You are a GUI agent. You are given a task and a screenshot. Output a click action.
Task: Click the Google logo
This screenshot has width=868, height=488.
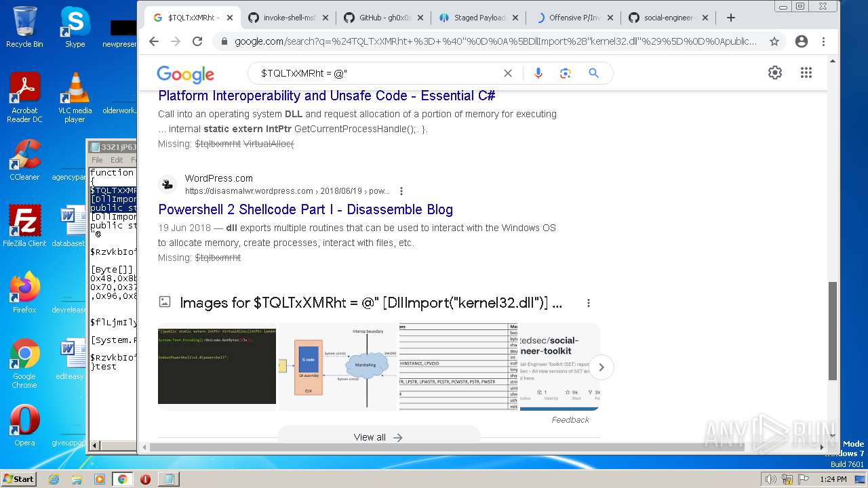coord(185,74)
